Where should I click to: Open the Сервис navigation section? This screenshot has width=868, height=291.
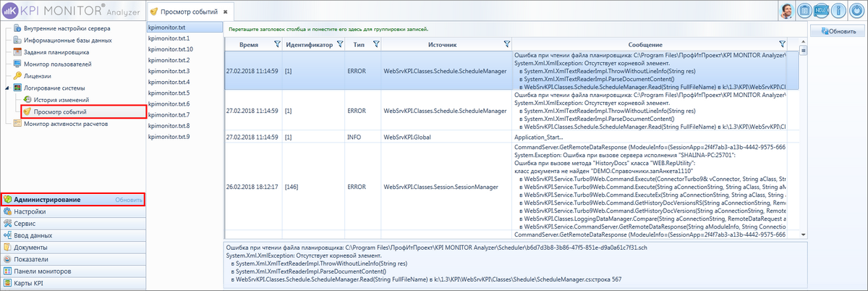[72, 224]
